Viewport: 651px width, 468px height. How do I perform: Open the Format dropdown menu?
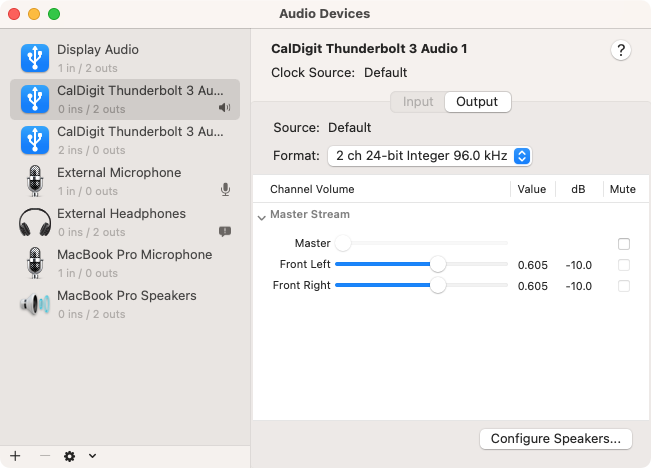pyautogui.click(x=429, y=156)
